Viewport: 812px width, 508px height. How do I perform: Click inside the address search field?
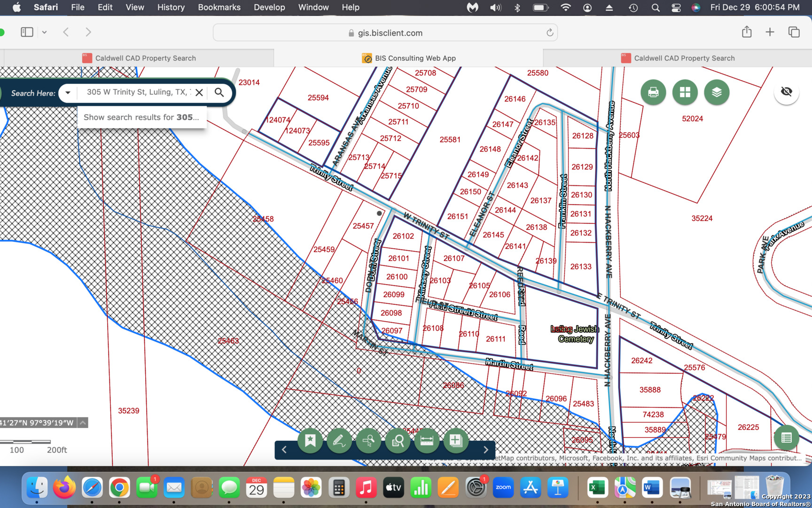(x=136, y=92)
